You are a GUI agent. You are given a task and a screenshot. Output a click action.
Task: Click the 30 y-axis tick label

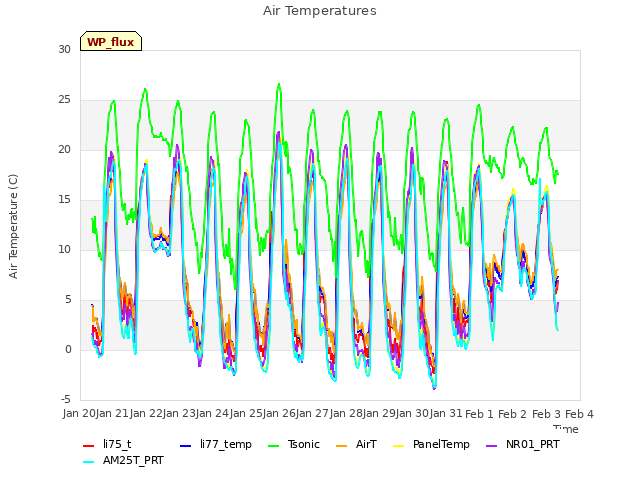point(64,49)
